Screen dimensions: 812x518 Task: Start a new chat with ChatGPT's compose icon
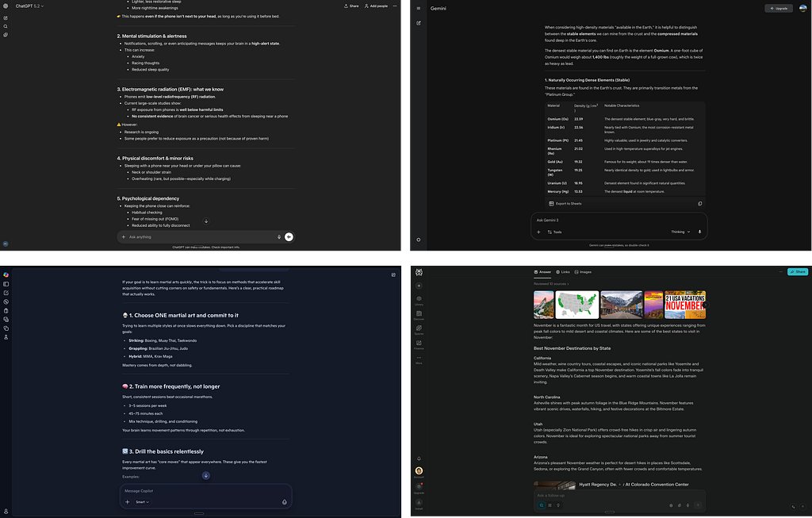click(6, 17)
